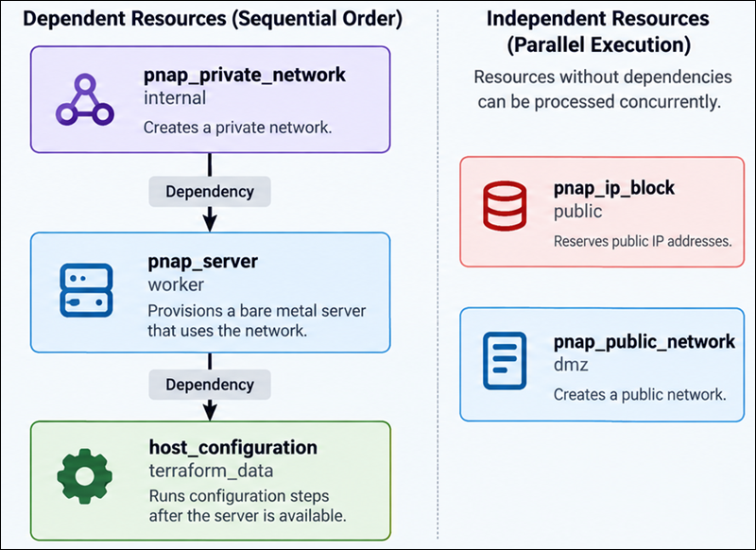Click 'Reserves public IP addresses.' description
Image resolution: width=756 pixels, height=550 pixels.
tap(643, 241)
